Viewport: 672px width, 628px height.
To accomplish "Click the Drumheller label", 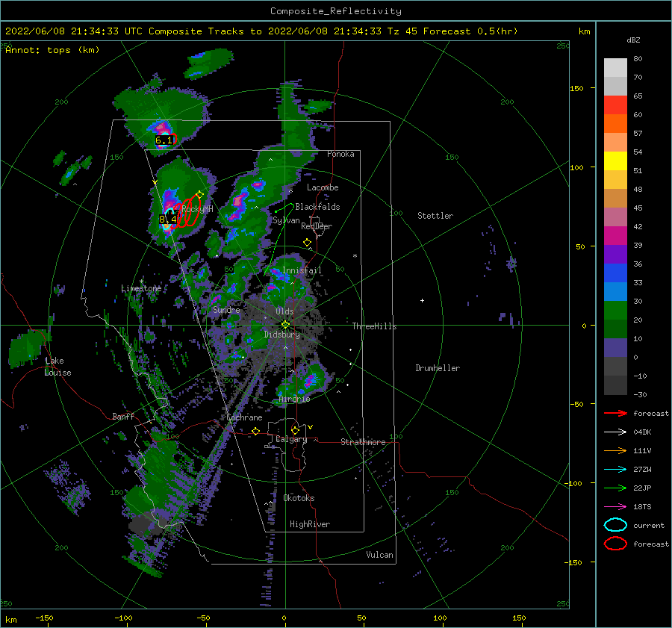I will pyautogui.click(x=438, y=368).
